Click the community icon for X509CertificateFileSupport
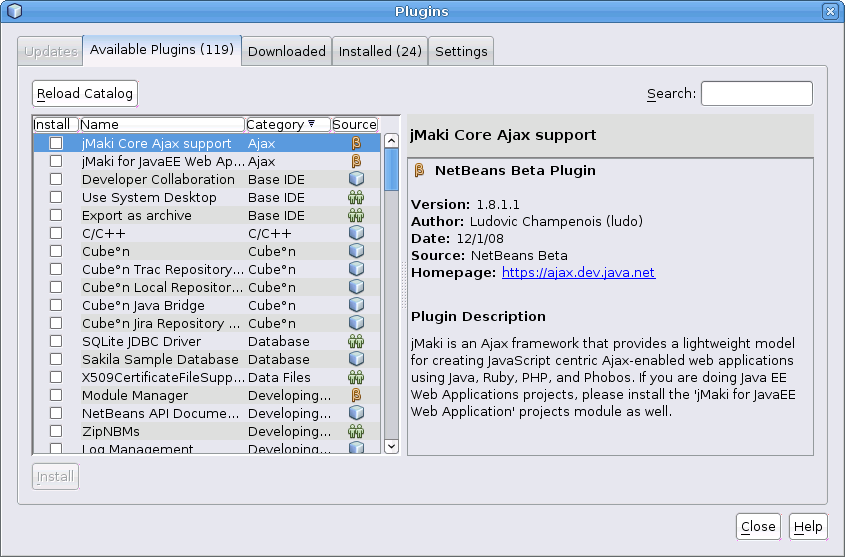Viewport: 845px width, 557px height. pyautogui.click(x=356, y=377)
